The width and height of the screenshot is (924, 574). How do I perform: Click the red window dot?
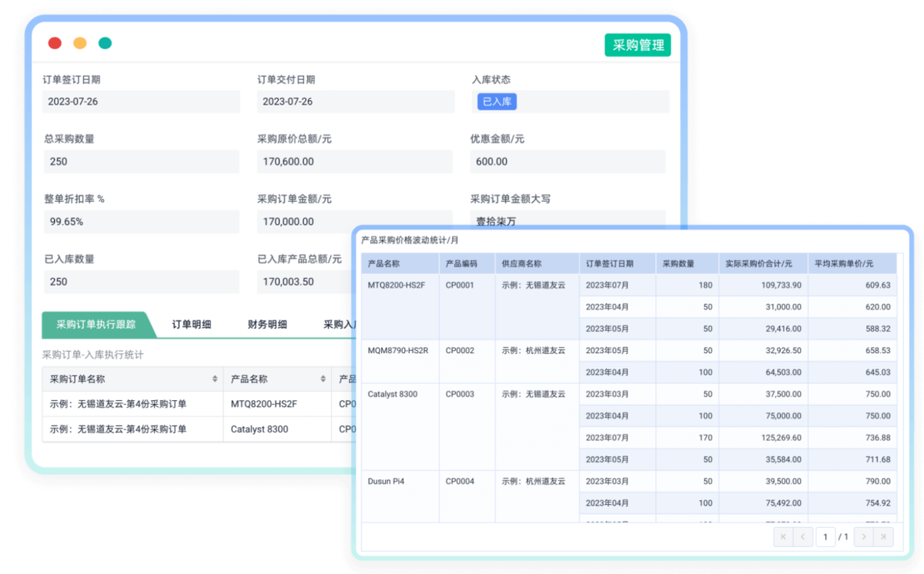55,43
